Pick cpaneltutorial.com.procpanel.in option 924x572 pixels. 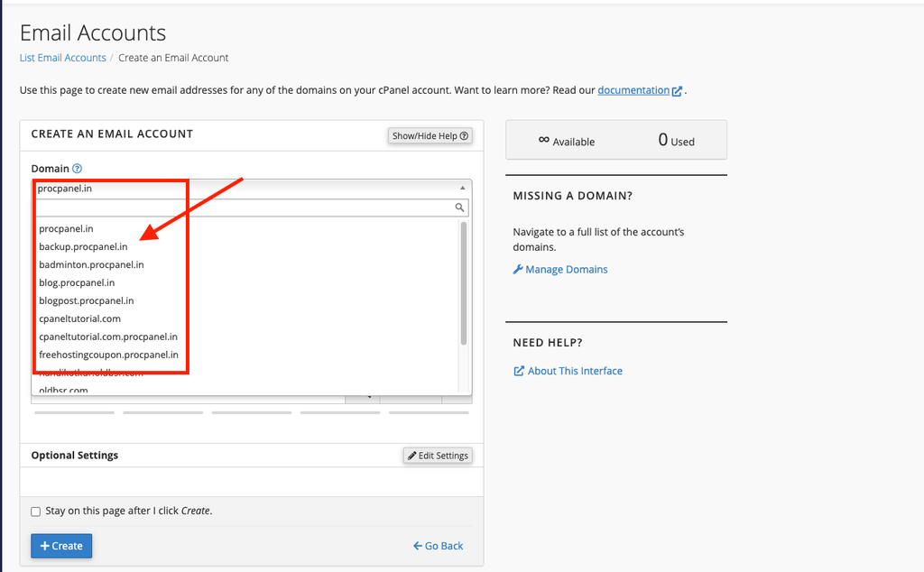pos(108,337)
